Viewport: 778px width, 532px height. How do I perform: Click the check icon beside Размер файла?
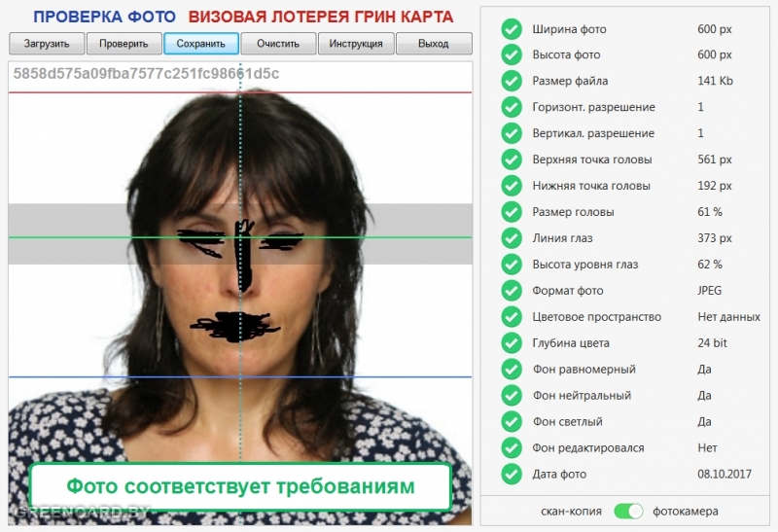coord(512,82)
